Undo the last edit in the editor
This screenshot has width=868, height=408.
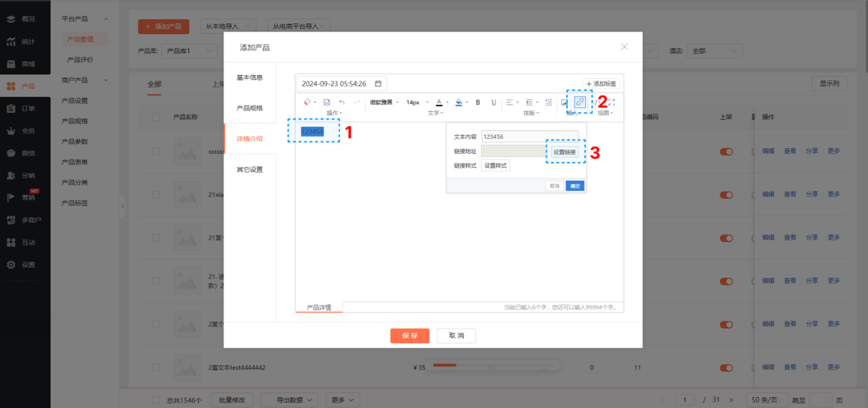[x=342, y=102]
